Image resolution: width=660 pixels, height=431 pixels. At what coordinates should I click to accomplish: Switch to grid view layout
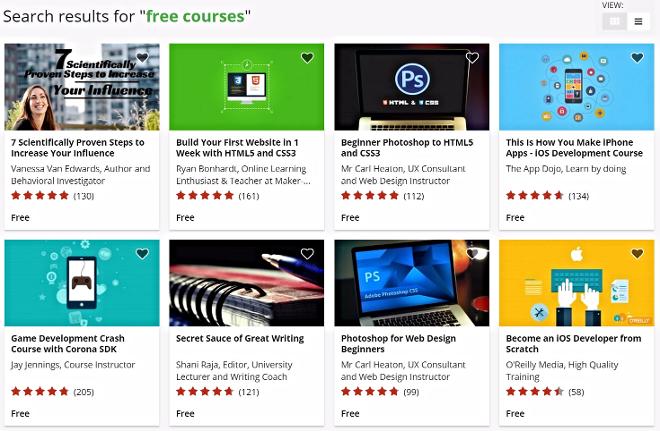(615, 21)
